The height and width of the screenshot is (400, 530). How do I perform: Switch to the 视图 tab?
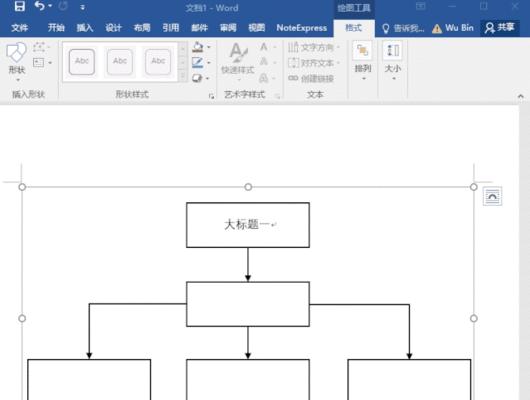pos(257,28)
